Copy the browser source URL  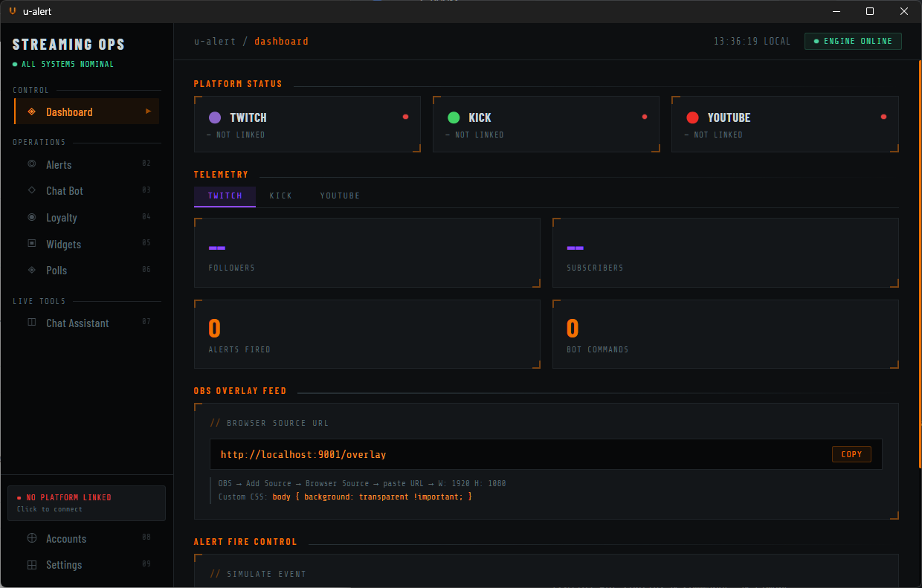(x=851, y=454)
